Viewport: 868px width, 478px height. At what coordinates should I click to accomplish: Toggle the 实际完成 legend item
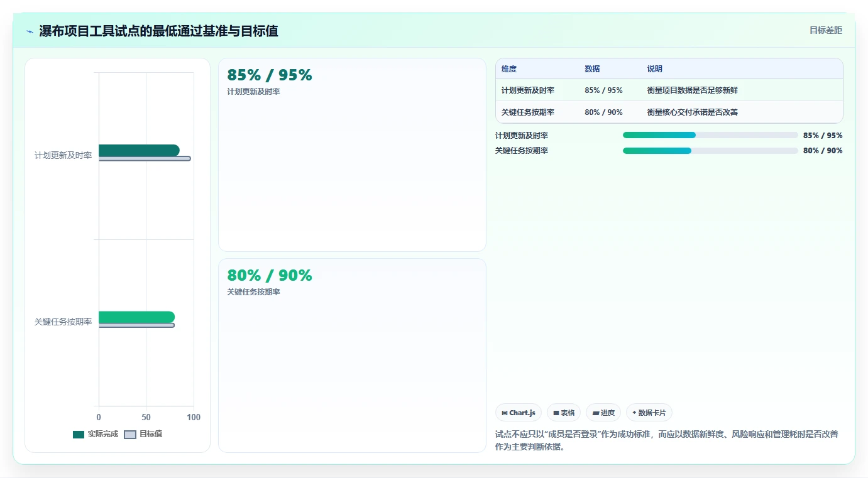point(96,434)
